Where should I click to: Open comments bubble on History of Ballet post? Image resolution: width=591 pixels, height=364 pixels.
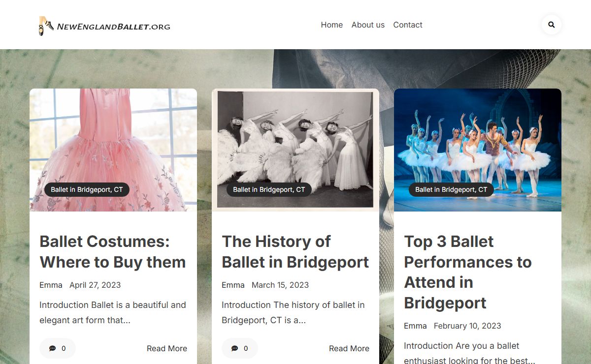tap(240, 348)
